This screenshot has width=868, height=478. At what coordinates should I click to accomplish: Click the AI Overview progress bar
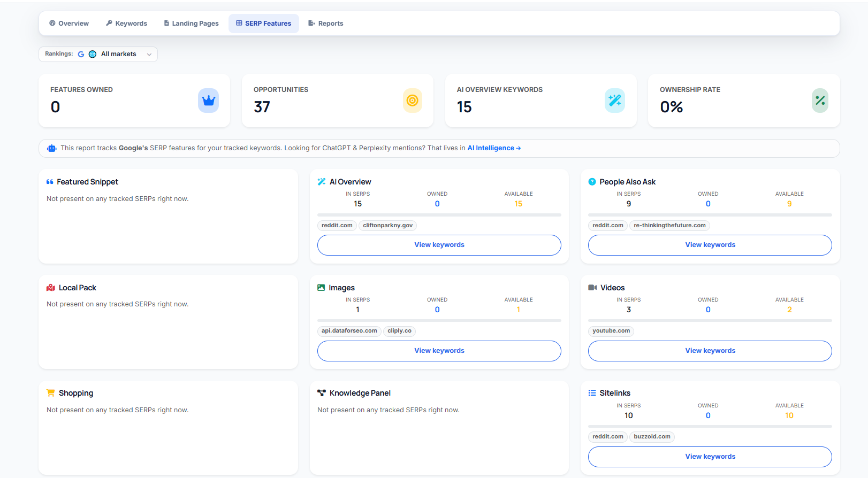[439, 215]
